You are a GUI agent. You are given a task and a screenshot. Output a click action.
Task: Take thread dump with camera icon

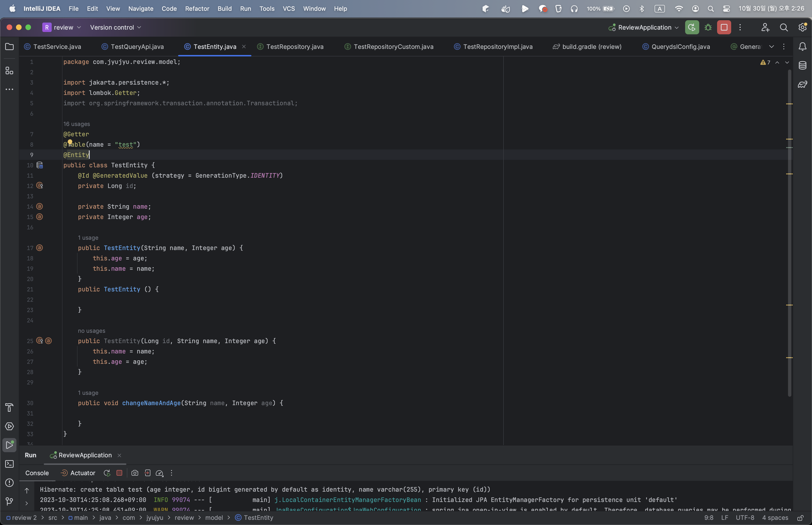135,473
